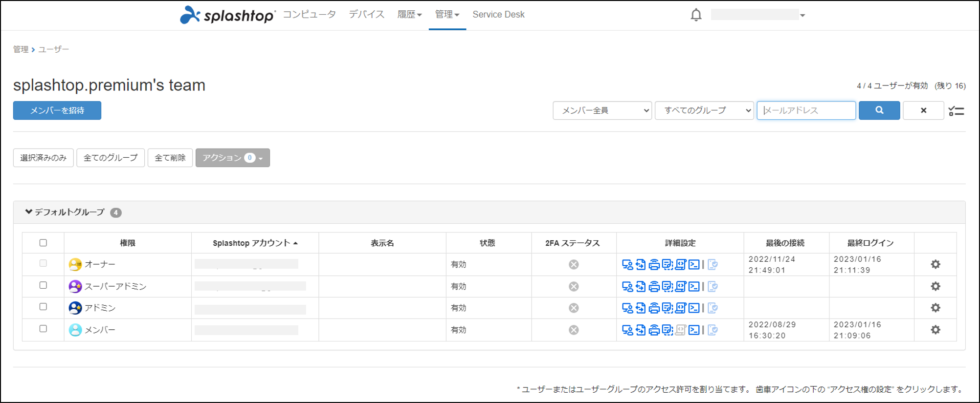Viewport: 980px width, 403px height.
Task: Open the 管理 menu dropdown
Action: [447, 15]
